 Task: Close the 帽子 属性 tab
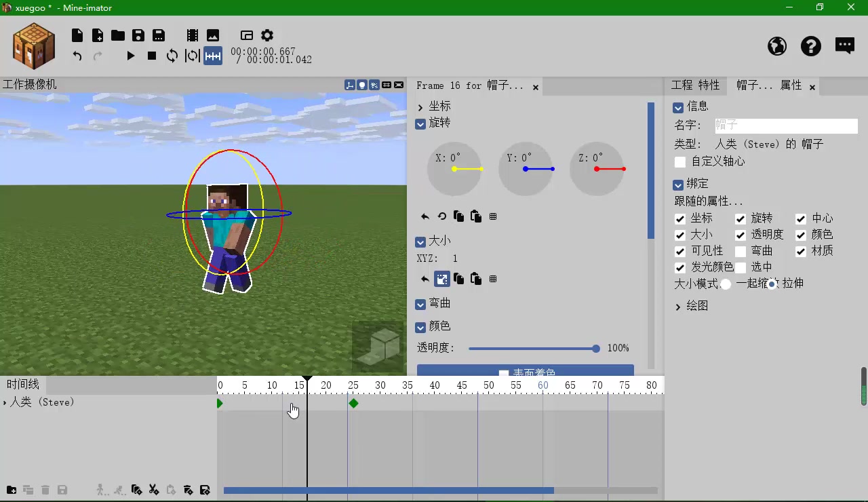(812, 87)
